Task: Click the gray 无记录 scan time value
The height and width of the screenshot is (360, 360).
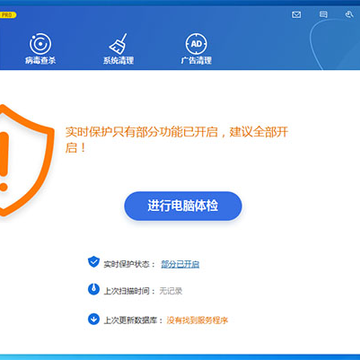Action: point(171,291)
